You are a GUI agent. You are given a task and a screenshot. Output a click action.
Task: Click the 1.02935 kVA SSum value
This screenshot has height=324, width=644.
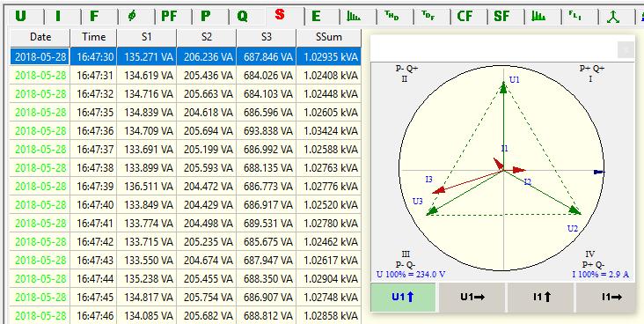coord(328,56)
